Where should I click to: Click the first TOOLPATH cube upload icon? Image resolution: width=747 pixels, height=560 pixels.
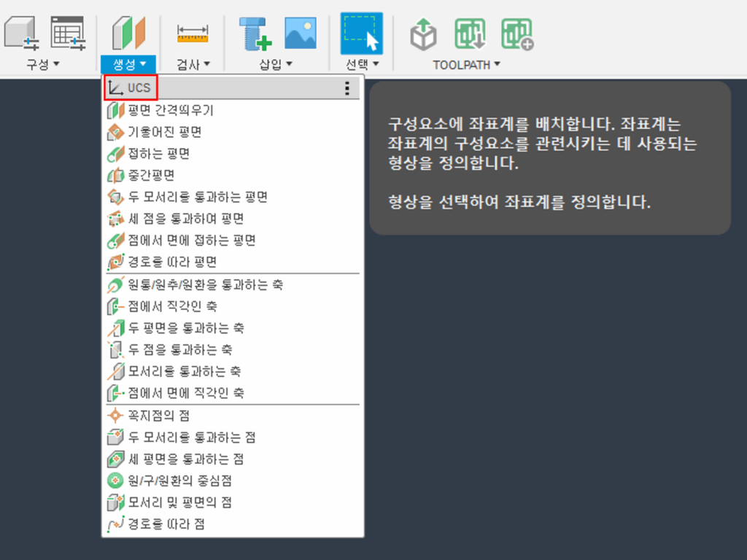[423, 34]
